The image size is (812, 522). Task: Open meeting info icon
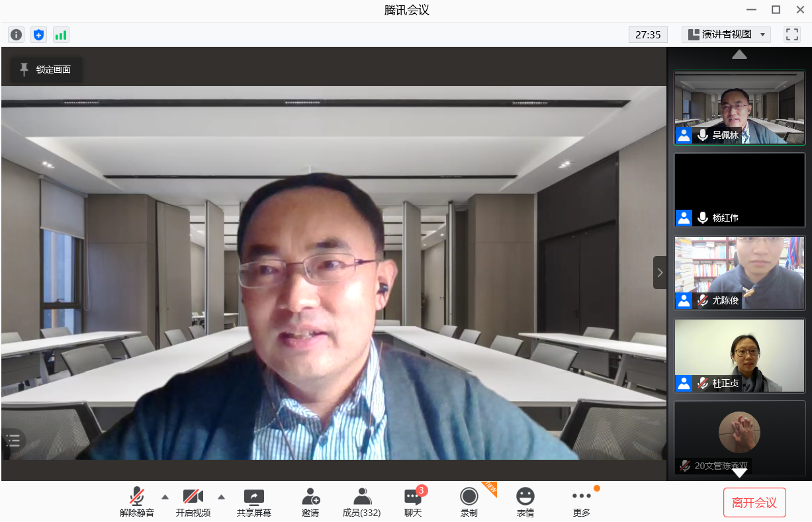coord(16,34)
